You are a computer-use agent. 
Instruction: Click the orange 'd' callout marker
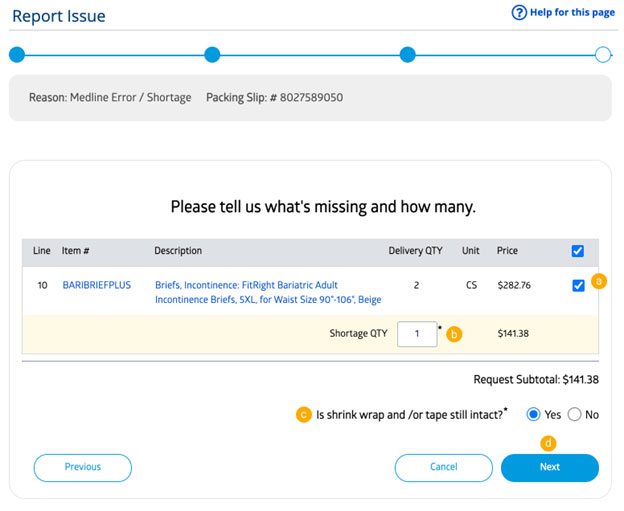pyautogui.click(x=548, y=443)
